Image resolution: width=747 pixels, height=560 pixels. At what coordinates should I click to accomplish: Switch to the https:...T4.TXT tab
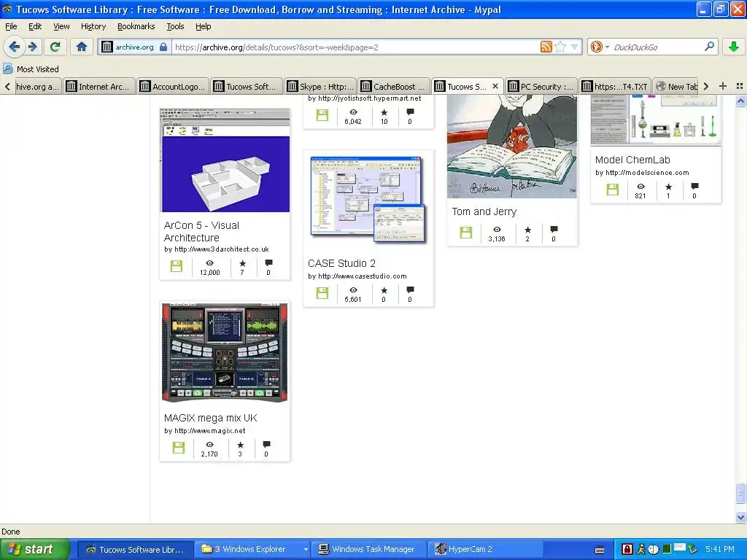click(614, 86)
